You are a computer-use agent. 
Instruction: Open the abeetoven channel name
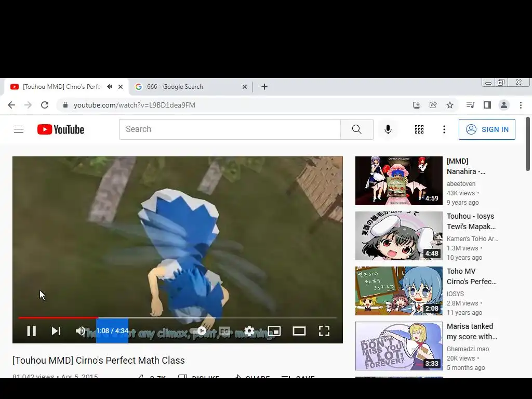[461, 183]
